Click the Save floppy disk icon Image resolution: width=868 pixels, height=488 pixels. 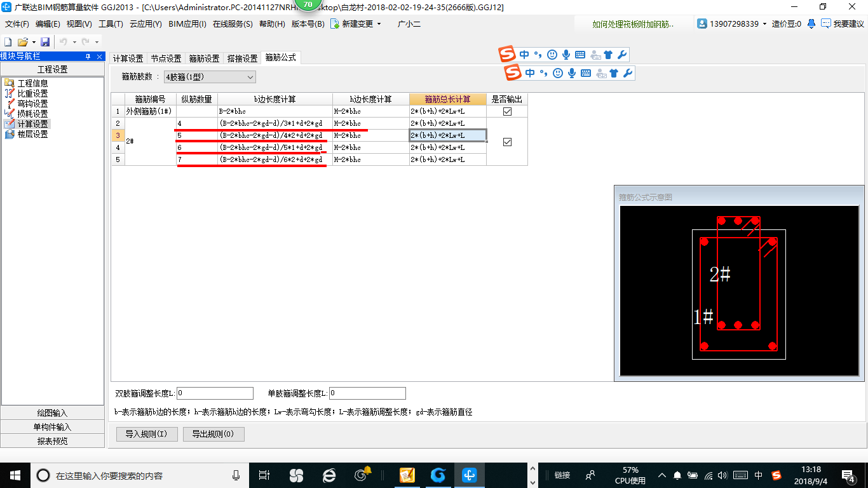pyautogui.click(x=45, y=42)
